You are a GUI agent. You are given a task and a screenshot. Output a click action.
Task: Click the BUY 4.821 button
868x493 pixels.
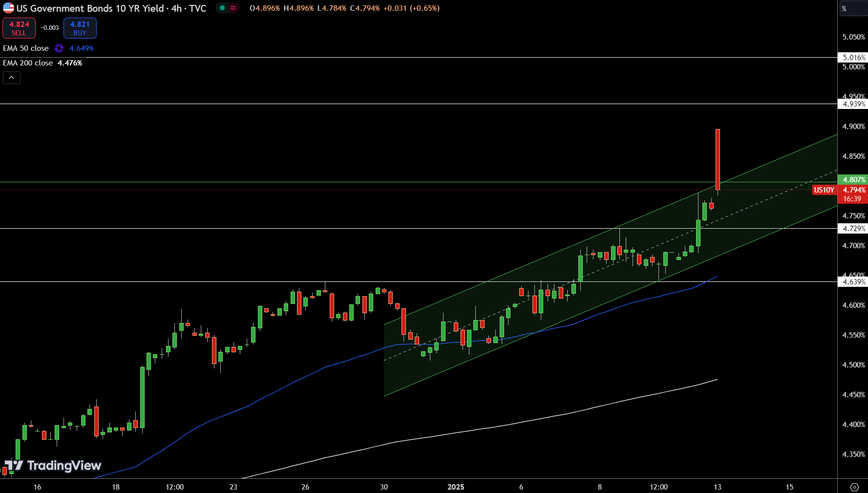pos(80,28)
